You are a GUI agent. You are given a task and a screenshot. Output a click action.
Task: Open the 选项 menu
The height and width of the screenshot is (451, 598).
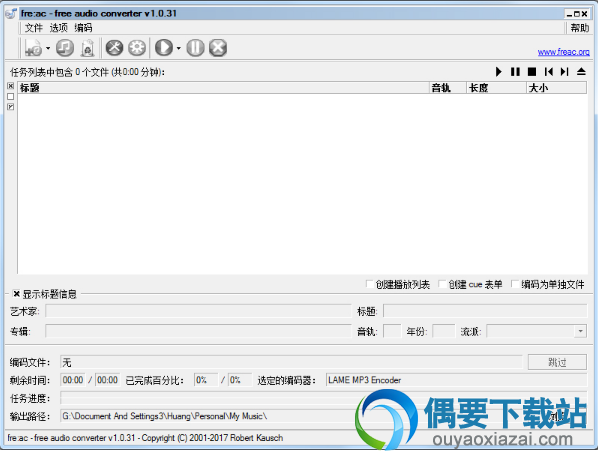point(58,28)
